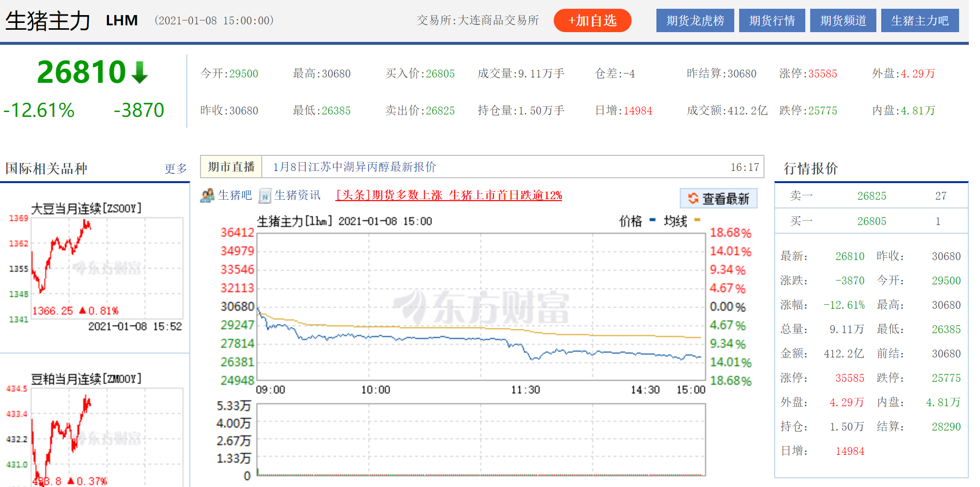
Task: Click the blue 价格 legend marker
Action: tap(653, 220)
